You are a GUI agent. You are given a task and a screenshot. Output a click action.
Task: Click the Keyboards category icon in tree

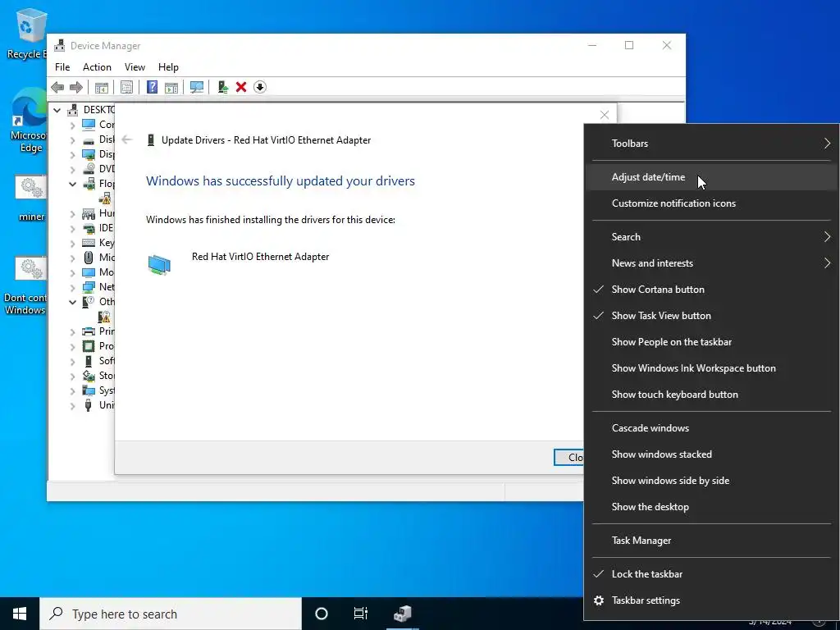point(89,243)
